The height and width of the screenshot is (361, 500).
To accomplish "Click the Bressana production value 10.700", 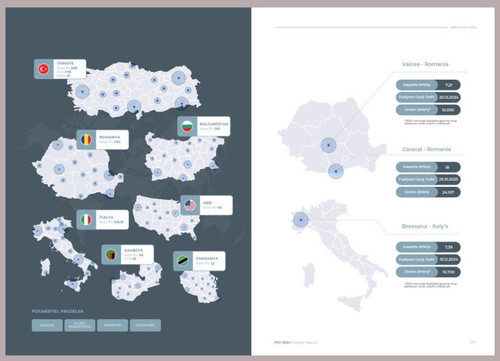I will tap(448, 272).
